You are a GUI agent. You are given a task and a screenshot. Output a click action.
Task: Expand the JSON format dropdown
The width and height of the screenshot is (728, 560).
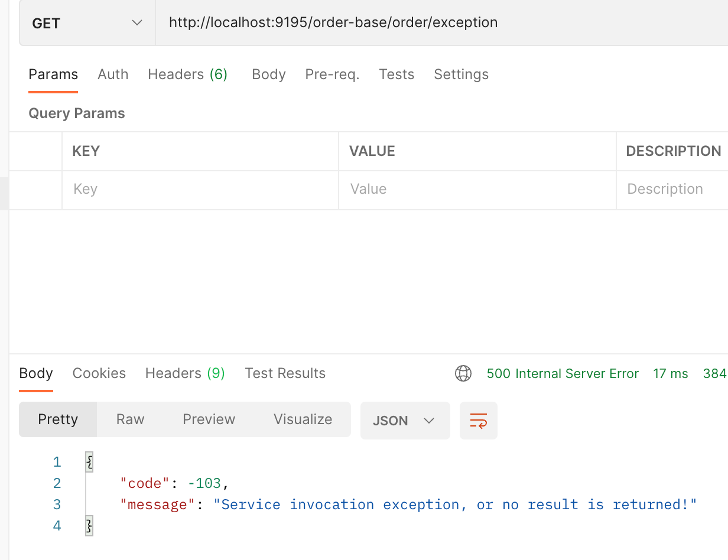click(x=405, y=421)
